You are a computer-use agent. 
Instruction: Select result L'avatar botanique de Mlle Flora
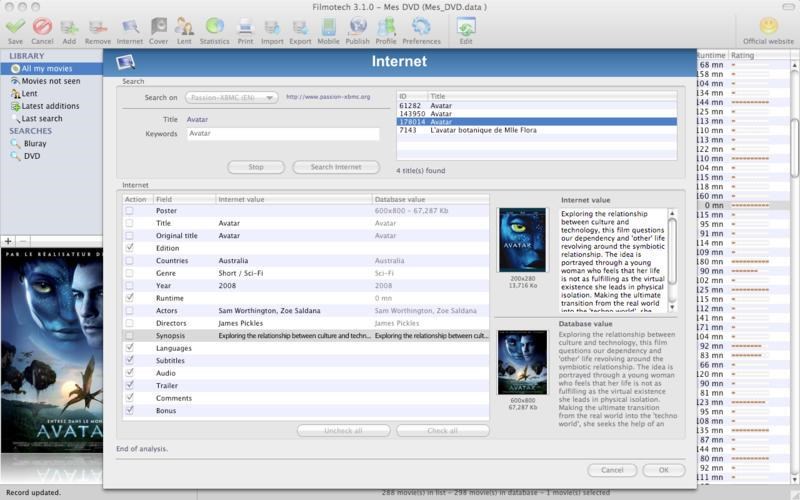(537, 130)
